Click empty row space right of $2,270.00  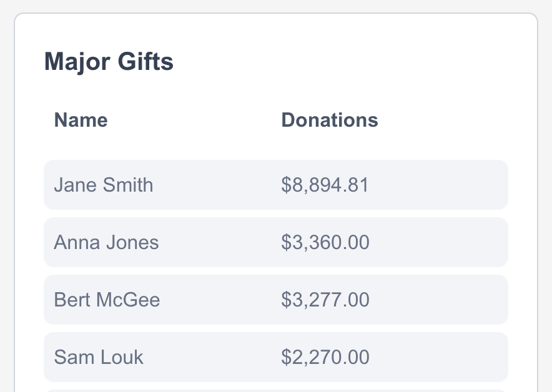(x=443, y=357)
